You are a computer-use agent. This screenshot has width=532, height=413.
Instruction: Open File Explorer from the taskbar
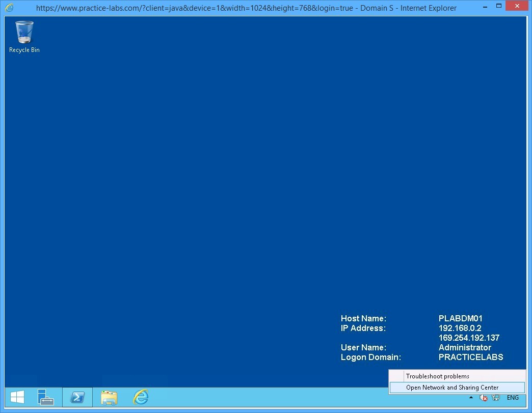(109, 397)
